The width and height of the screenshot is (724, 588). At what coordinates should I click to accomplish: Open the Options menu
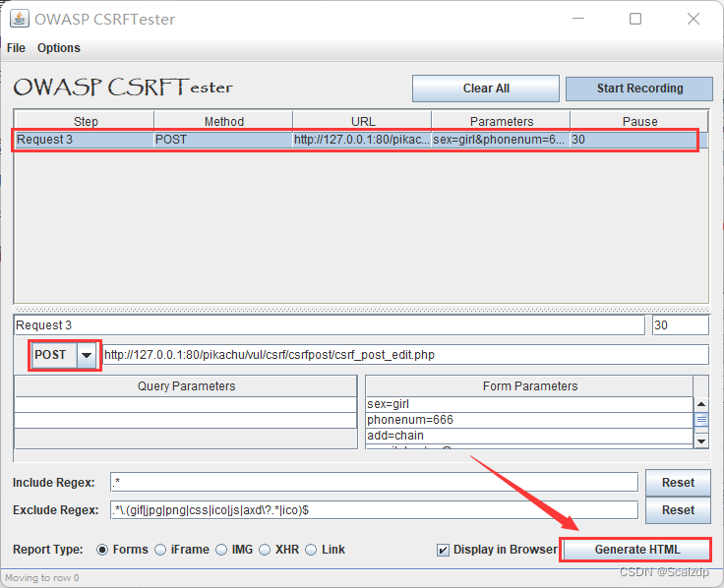(x=59, y=48)
